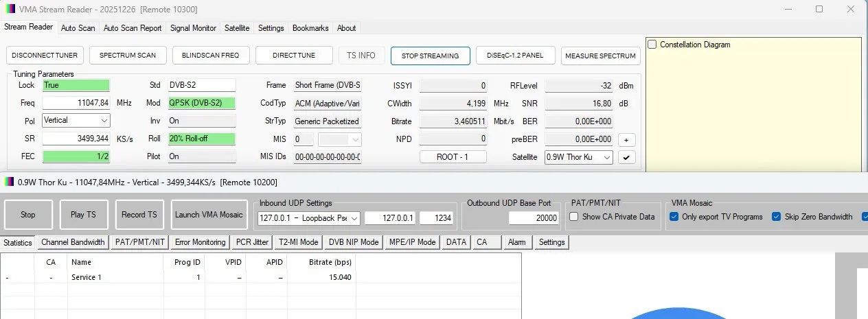Image resolution: width=868 pixels, height=319 pixels.
Task: Open the Channel Bandwidth tab
Action: click(73, 242)
